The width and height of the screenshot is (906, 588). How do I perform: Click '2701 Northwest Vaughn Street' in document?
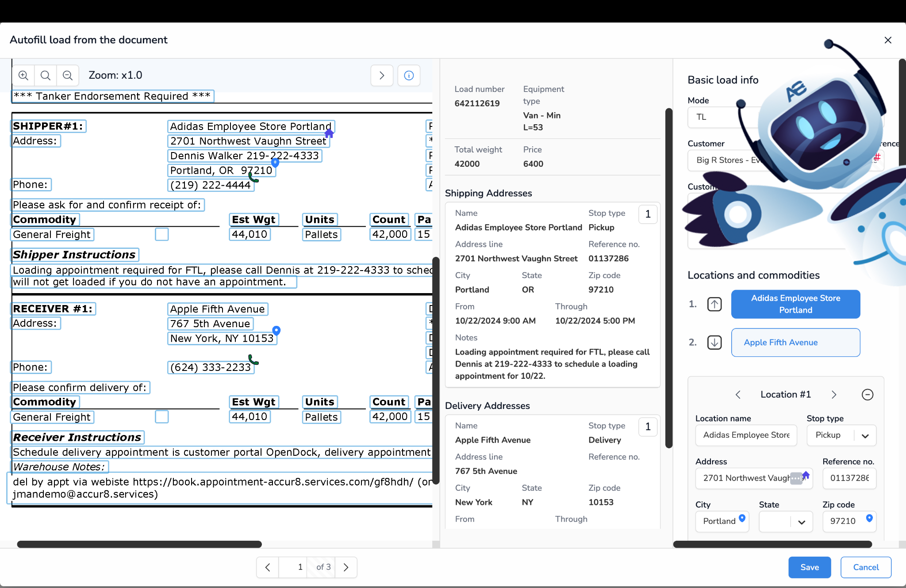click(248, 141)
